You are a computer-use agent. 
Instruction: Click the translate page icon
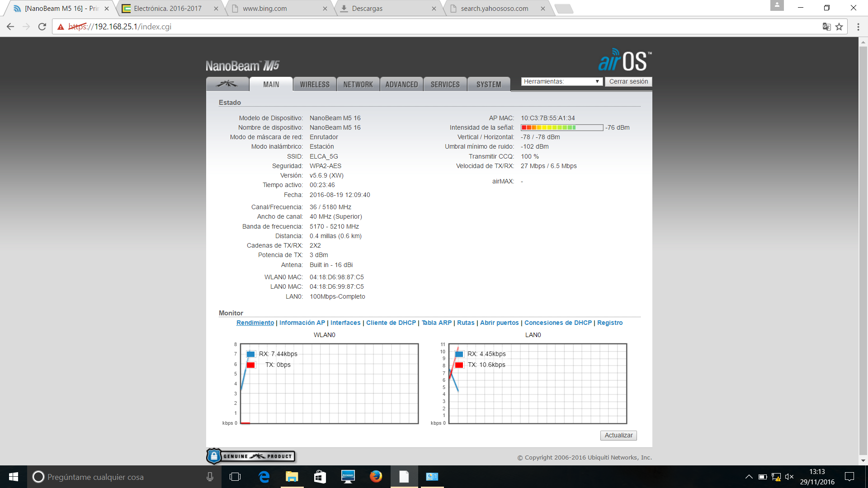click(x=826, y=27)
